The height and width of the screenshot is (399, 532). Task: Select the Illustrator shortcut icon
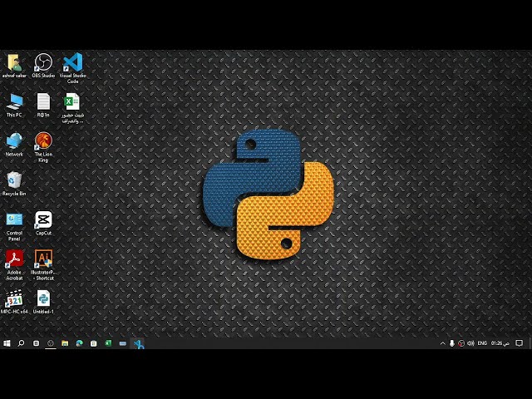(x=43, y=265)
